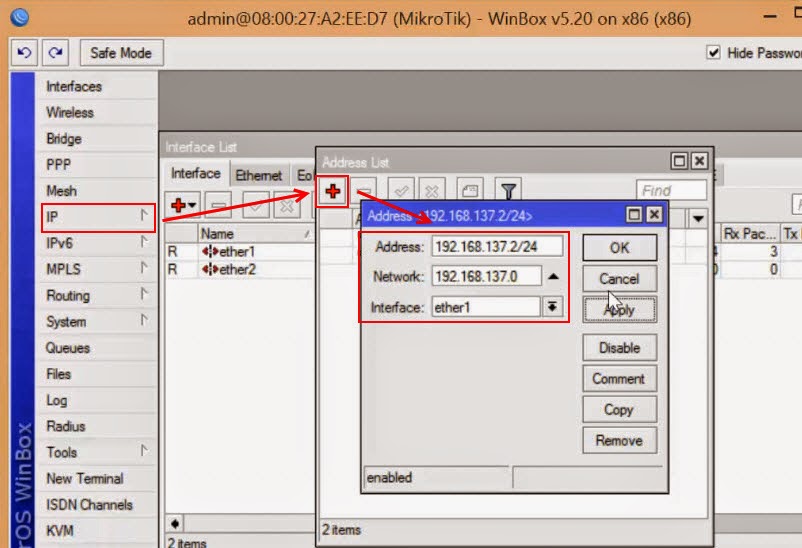
Task: Open the Wireless menu item
Action: pyautogui.click(x=97, y=113)
